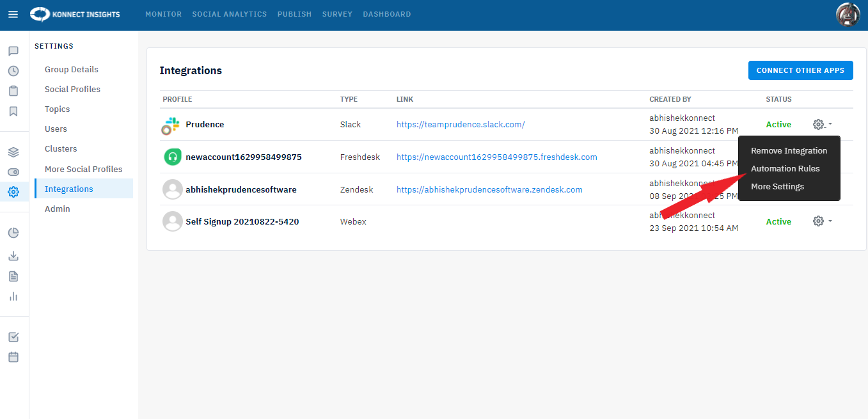The height and width of the screenshot is (419, 868).
Task: Open the bookmarks icon in the sidebar
Action: tap(13, 111)
